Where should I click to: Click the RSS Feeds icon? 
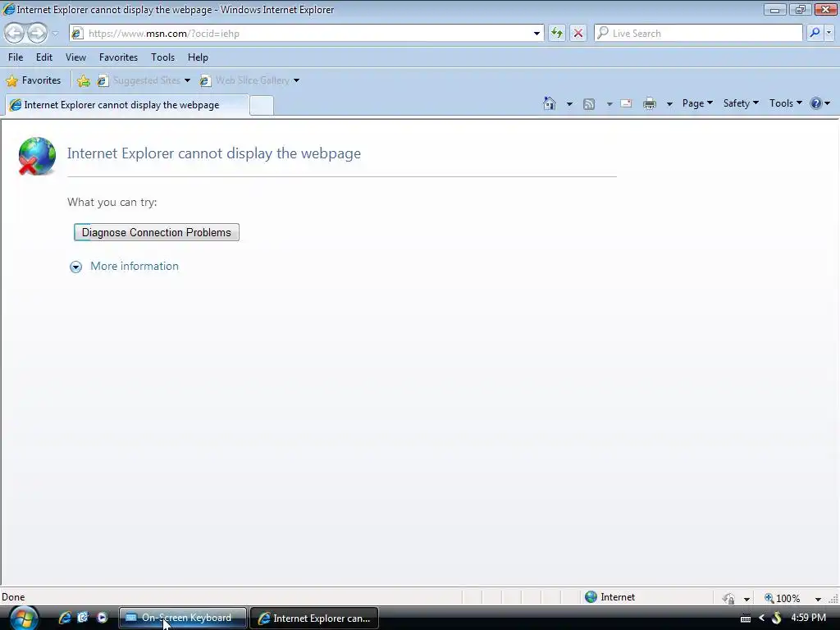tap(589, 104)
